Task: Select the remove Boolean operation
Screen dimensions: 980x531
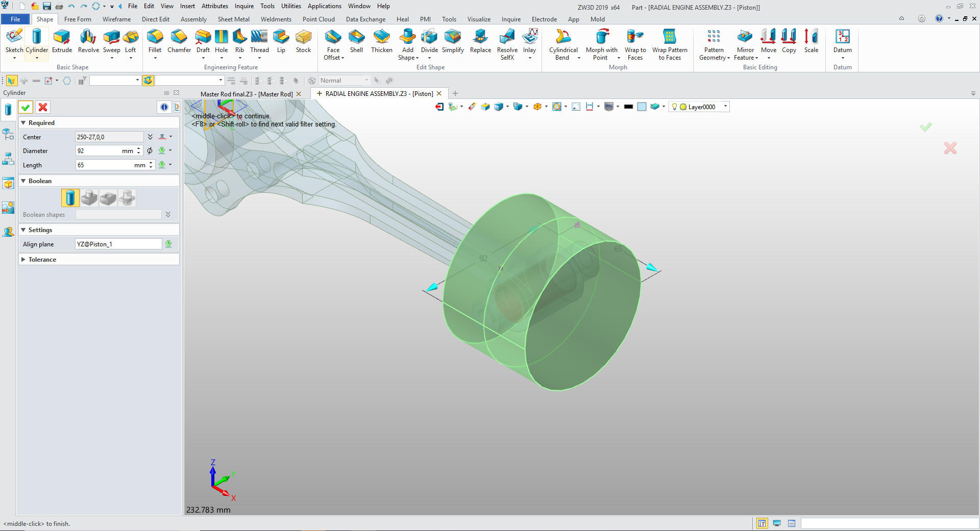Action: click(108, 198)
